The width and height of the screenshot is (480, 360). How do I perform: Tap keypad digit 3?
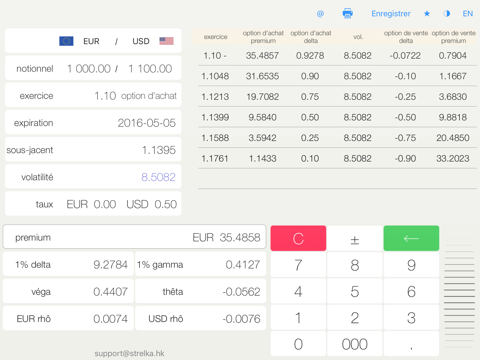coord(411,318)
